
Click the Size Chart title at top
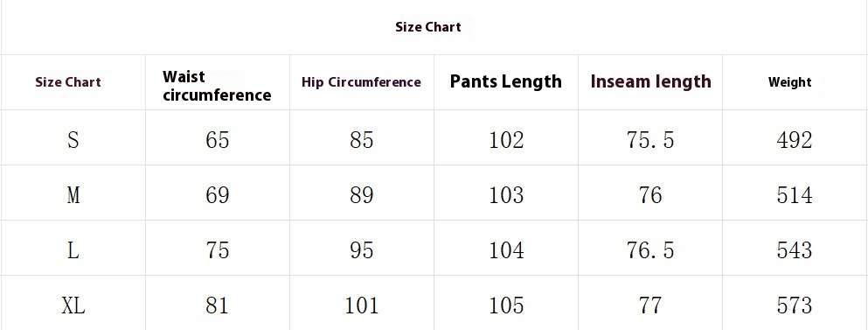pyautogui.click(x=428, y=26)
